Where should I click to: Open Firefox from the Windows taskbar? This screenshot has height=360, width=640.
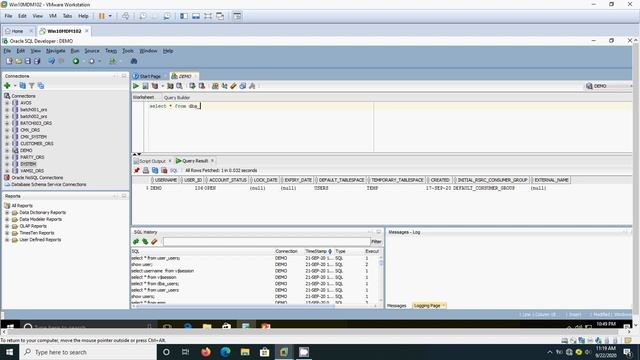tap(206, 352)
